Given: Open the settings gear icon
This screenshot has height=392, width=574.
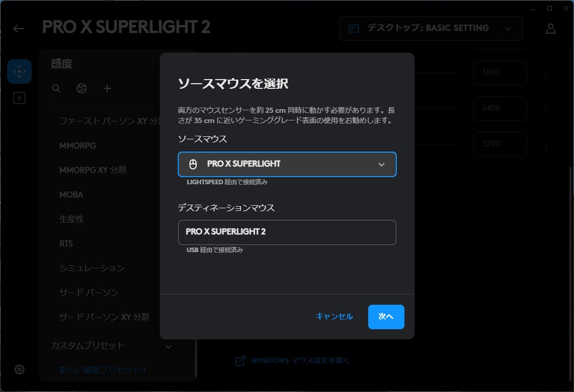Looking at the screenshot, I should 19,369.
